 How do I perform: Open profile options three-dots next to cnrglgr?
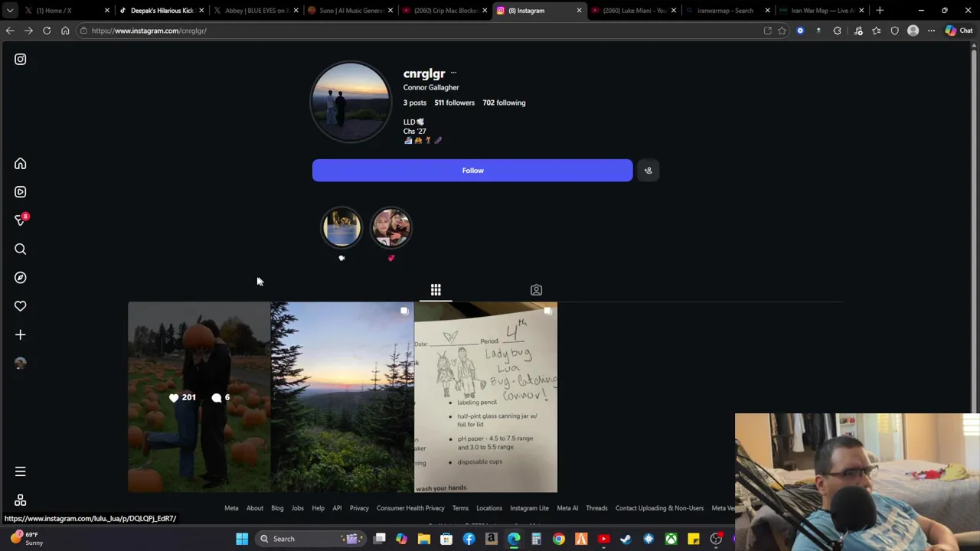[x=453, y=73]
